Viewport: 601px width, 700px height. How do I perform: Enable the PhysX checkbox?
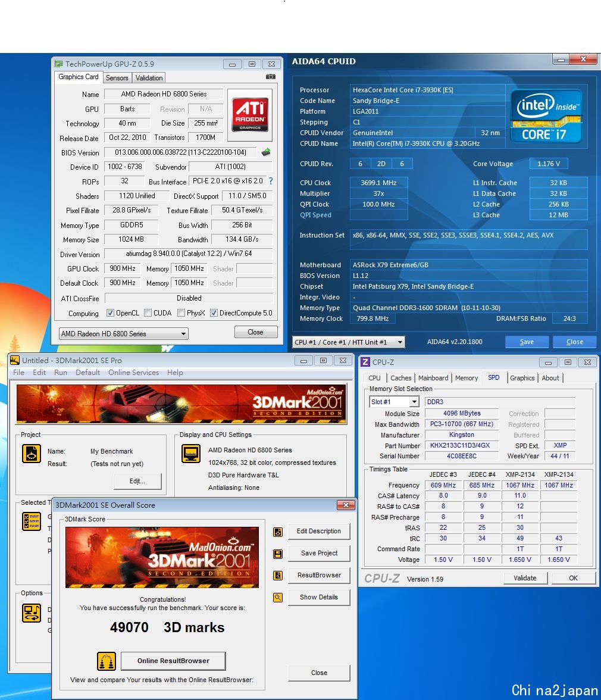(181, 313)
